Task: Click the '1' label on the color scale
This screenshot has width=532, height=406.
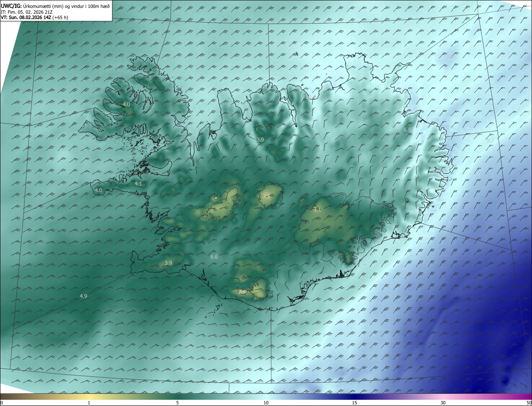Action: coord(89,403)
